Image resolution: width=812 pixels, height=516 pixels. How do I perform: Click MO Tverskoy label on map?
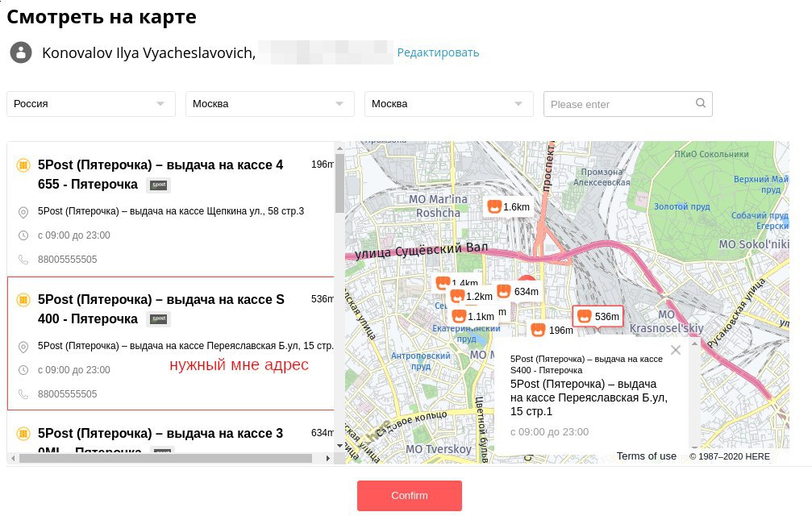(x=439, y=449)
